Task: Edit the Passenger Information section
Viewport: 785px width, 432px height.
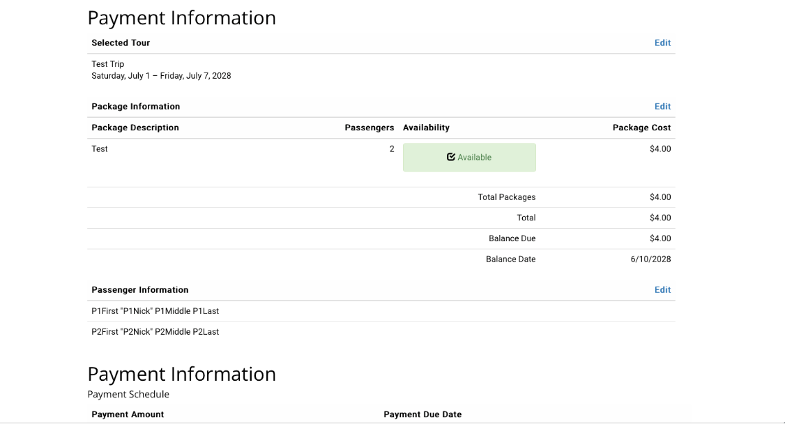Action: pos(662,290)
